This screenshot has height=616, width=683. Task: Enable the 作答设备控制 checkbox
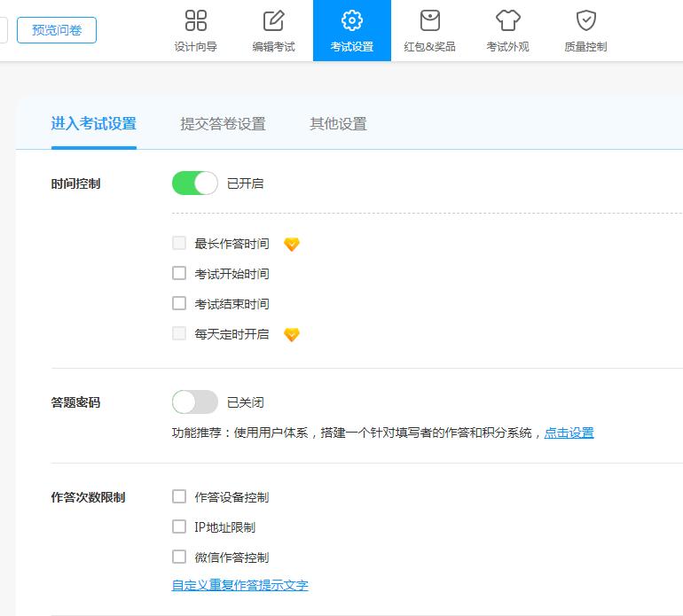click(179, 496)
